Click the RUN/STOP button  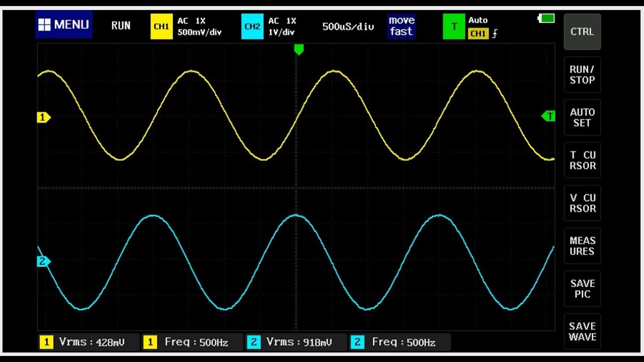coord(582,74)
